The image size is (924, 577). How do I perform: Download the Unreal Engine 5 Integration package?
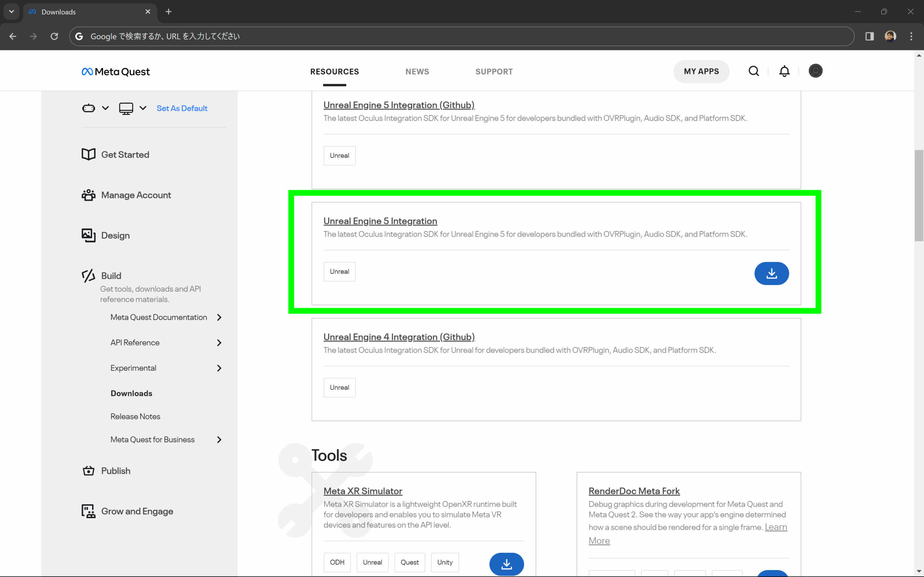771,273
